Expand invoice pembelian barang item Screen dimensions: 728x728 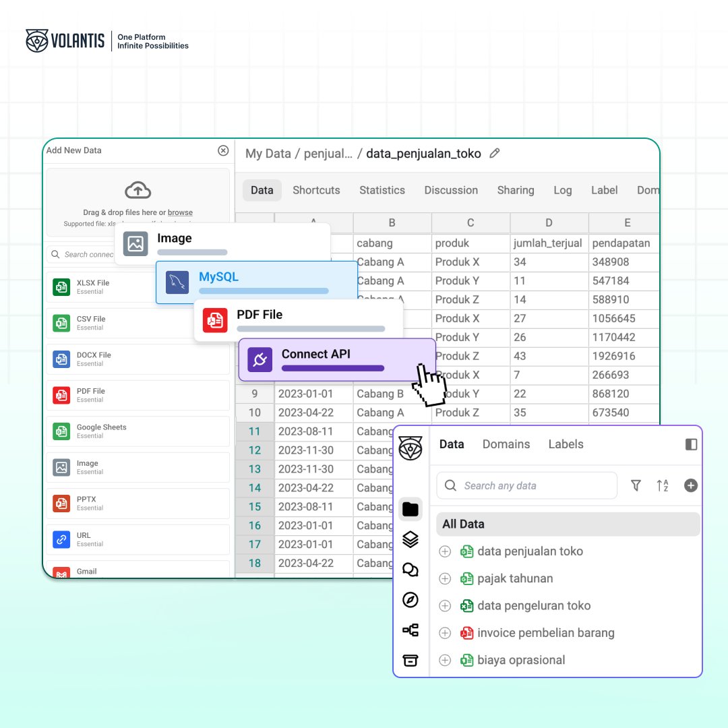point(445,633)
